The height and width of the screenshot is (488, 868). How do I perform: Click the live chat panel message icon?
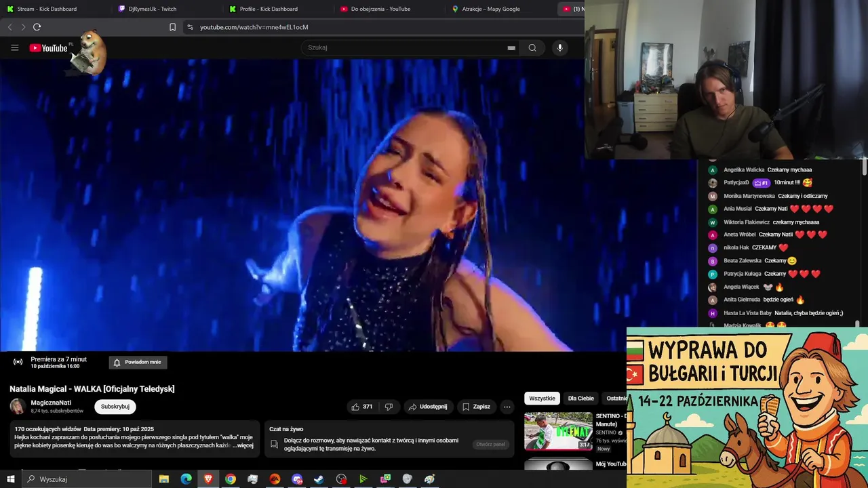click(x=274, y=445)
